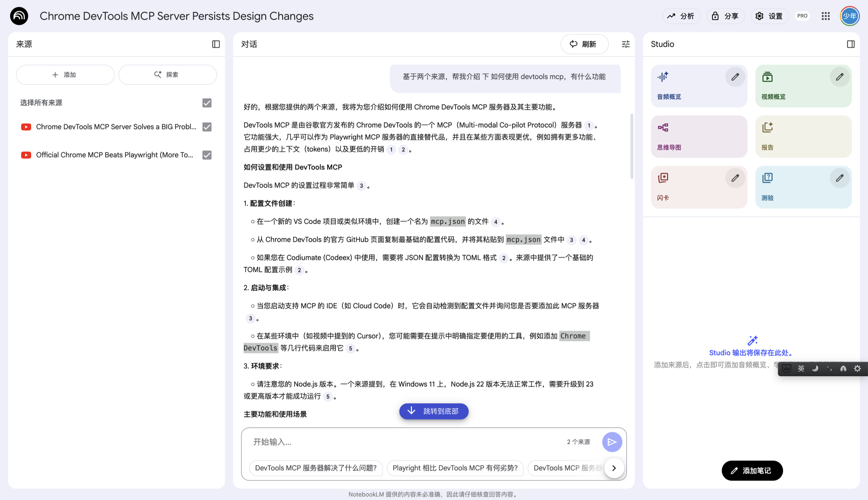Uncheck 选择所有来源 select all checkbox
The width and height of the screenshot is (868, 500).
point(207,103)
